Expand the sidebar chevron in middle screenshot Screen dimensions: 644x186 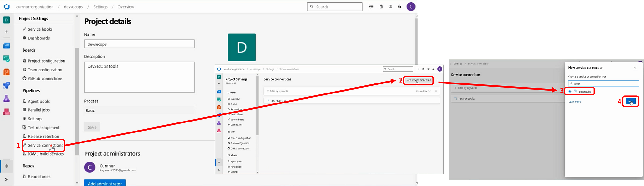[x=219, y=170]
